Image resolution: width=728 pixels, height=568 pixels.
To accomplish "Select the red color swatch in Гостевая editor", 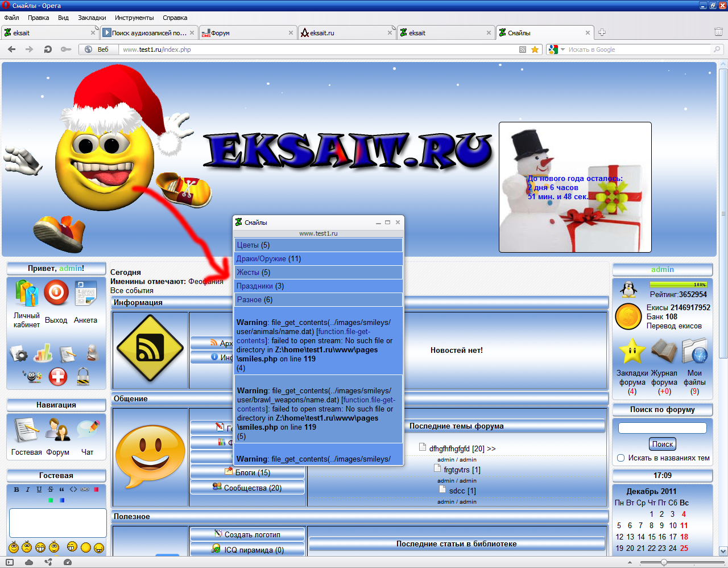I will pyautogui.click(x=96, y=489).
